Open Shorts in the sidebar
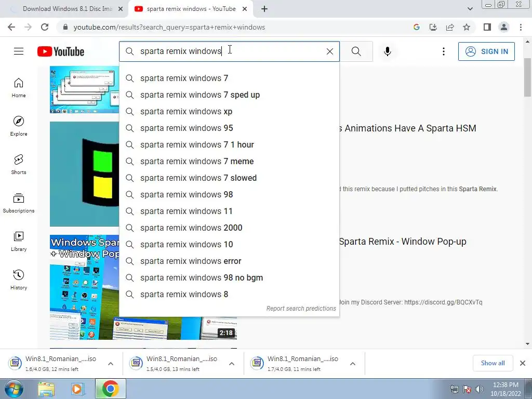The height and width of the screenshot is (399, 532). click(19, 165)
